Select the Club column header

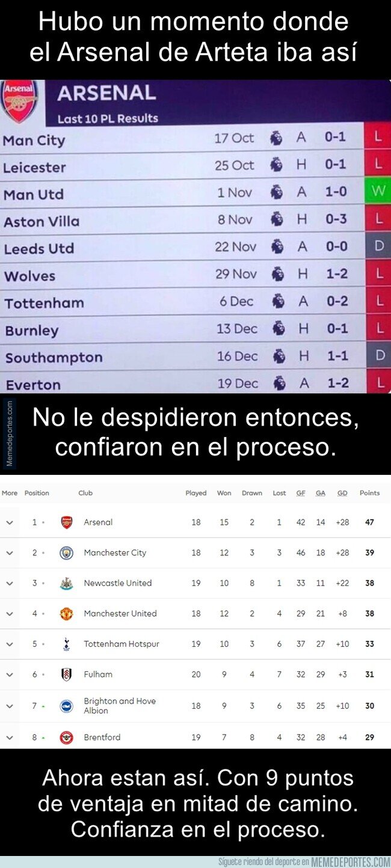85,493
